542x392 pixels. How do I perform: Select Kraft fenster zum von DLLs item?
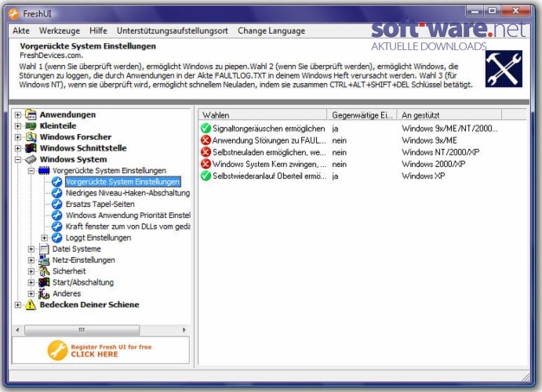(128, 227)
